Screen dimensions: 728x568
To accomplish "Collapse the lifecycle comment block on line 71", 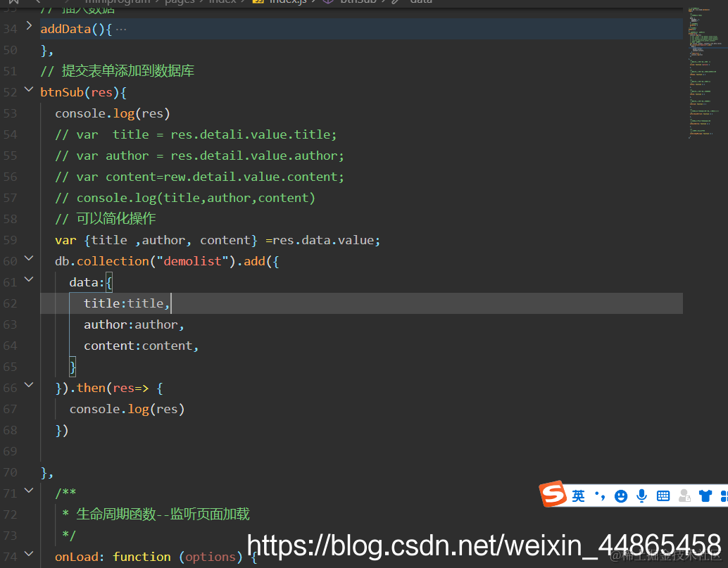I will (x=29, y=491).
